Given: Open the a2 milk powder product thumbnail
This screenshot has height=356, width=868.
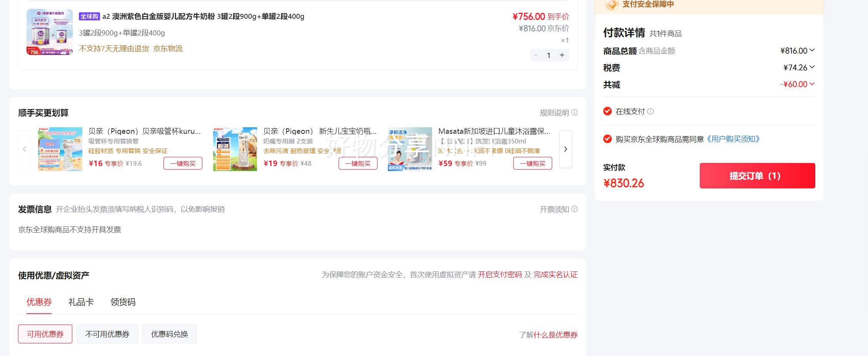Looking at the screenshot, I should click(49, 32).
